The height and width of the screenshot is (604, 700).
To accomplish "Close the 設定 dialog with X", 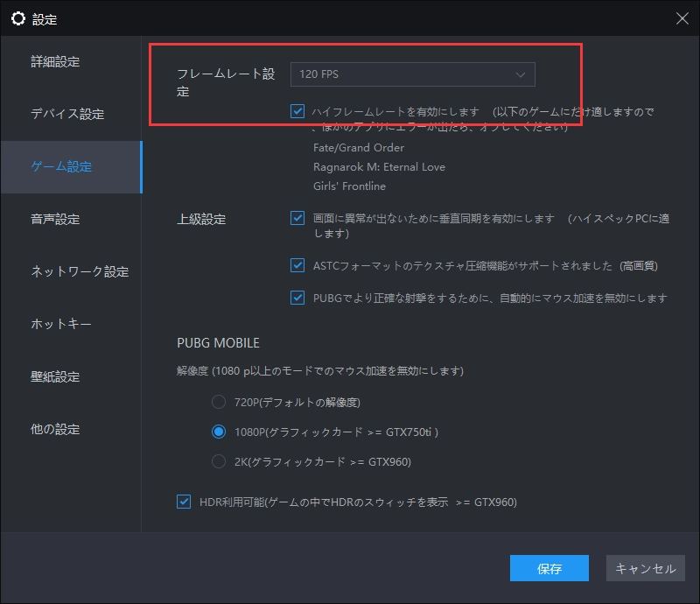I will pos(682,18).
